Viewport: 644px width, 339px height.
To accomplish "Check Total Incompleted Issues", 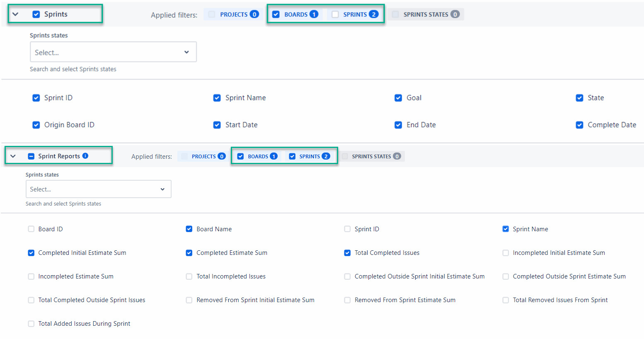I will (189, 276).
